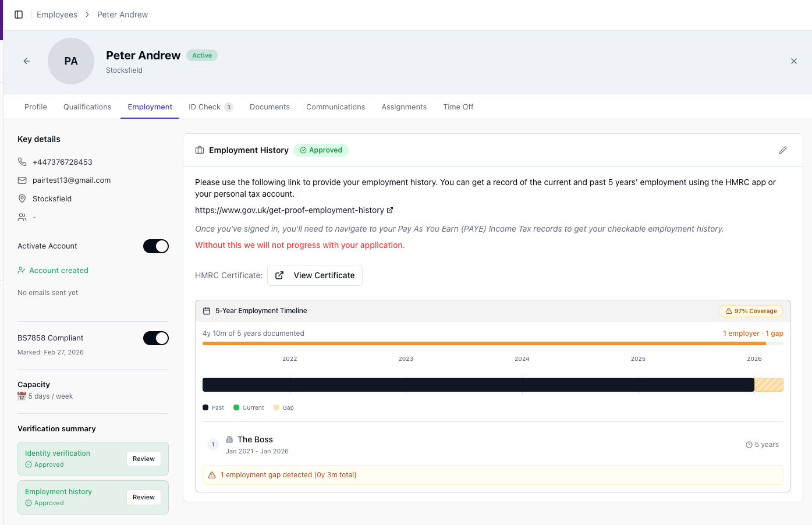The image size is (812, 525).
Task: Click the back arrow beside the avatar
Action: pos(27,61)
